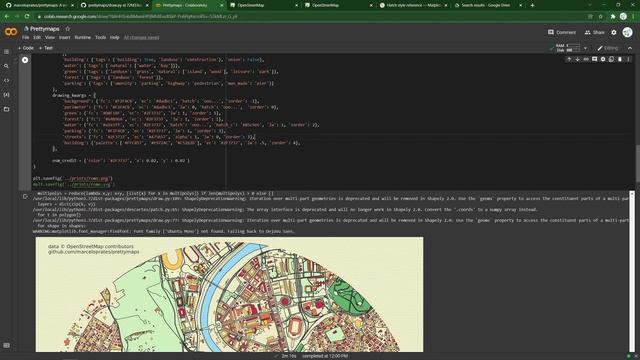Click the Share button
Viewport: 640px width, 360px height.
(x=595, y=32)
